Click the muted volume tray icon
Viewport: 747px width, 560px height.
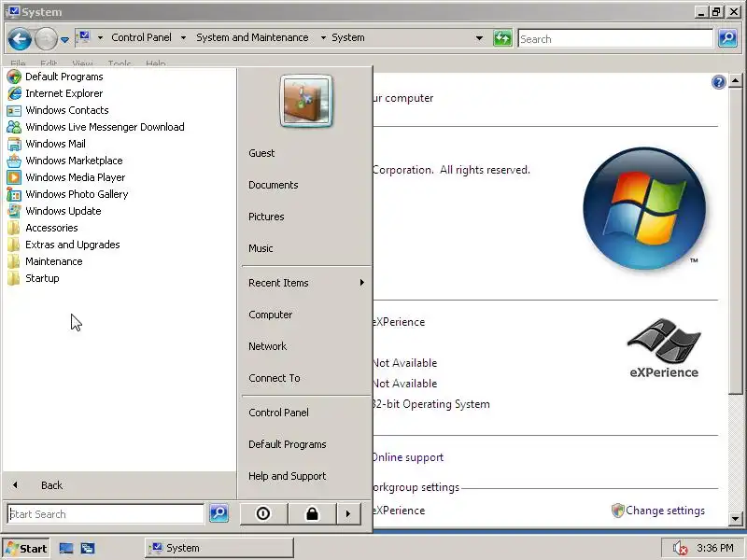click(x=680, y=548)
